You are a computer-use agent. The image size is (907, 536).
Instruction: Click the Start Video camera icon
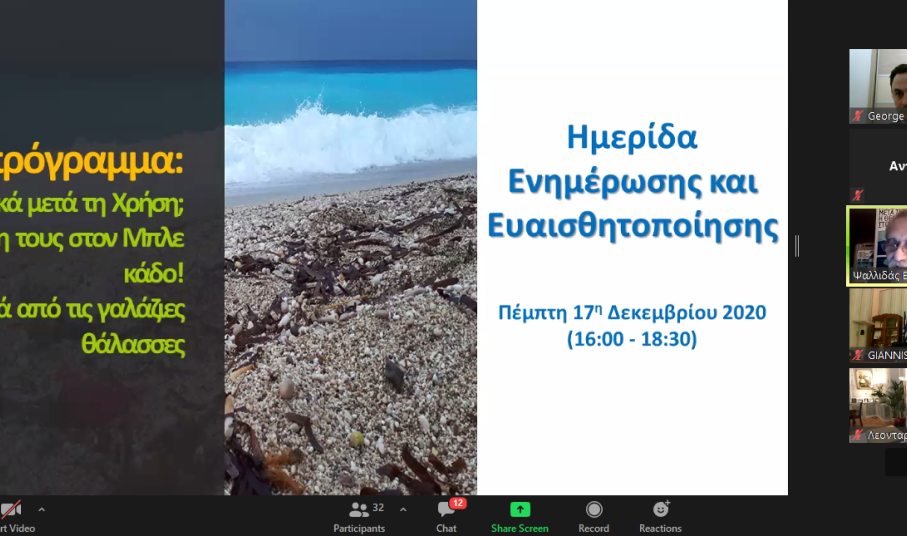pos(10,510)
